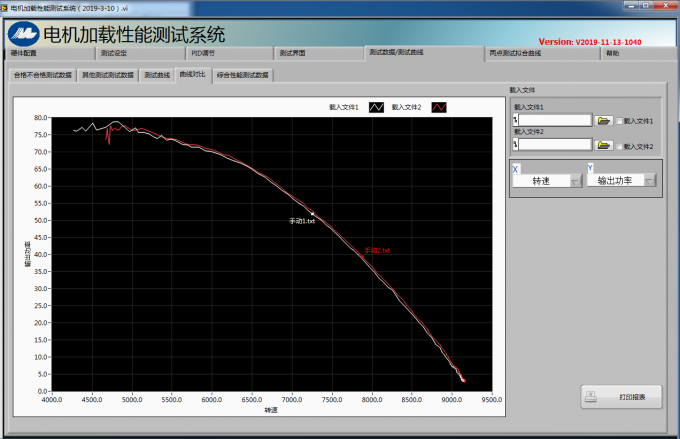The image size is (680, 439).
Task: Switch to the 硬件配置 tab
Action: coord(24,53)
